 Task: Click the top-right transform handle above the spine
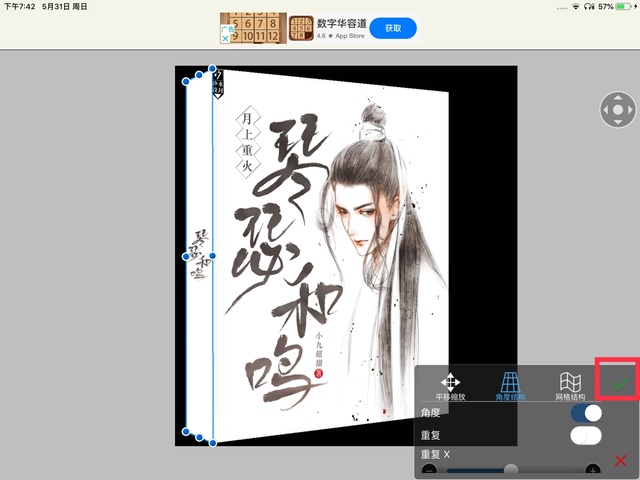pyautogui.click(x=213, y=70)
